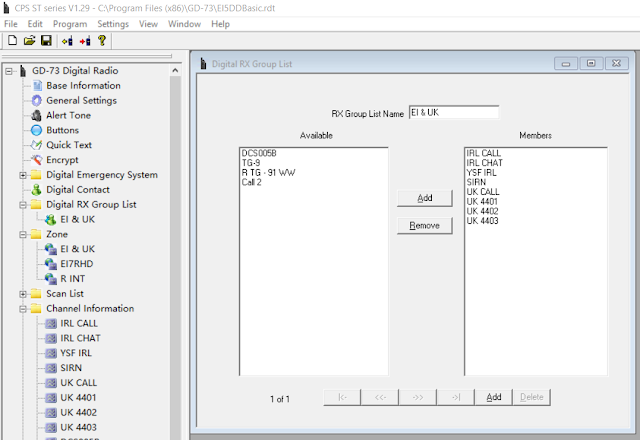Expand the Digital Emergency System node
This screenshot has width=640, height=440.
pos(23,175)
